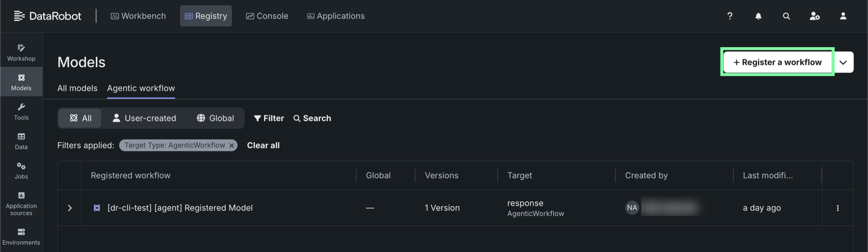Select the Global filter toggle

click(215, 118)
